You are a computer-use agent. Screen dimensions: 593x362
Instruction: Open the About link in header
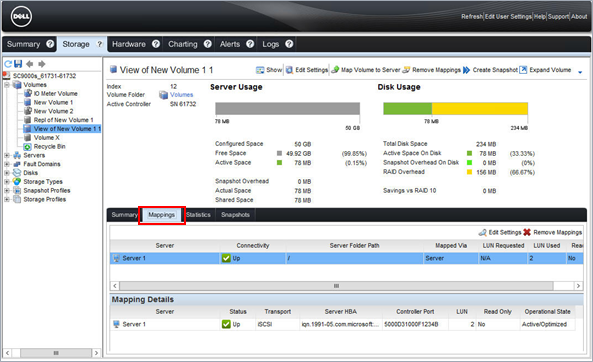pyautogui.click(x=579, y=17)
